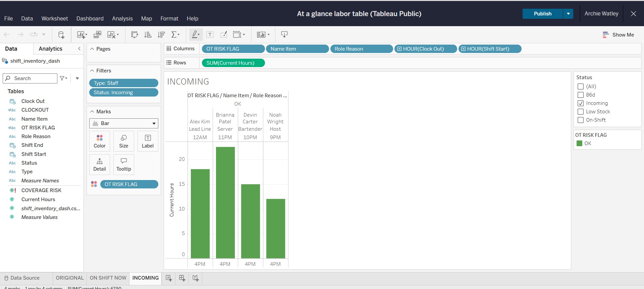This screenshot has height=289, width=644.
Task: Switch to the ON SHIFT NOW sheet tab
Action: (108, 278)
